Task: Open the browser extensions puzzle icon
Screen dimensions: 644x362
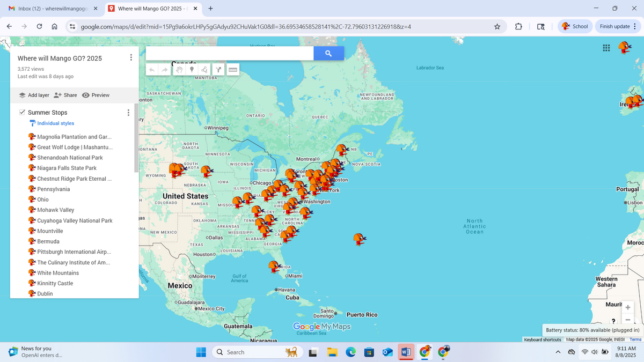Action: click(518, 26)
